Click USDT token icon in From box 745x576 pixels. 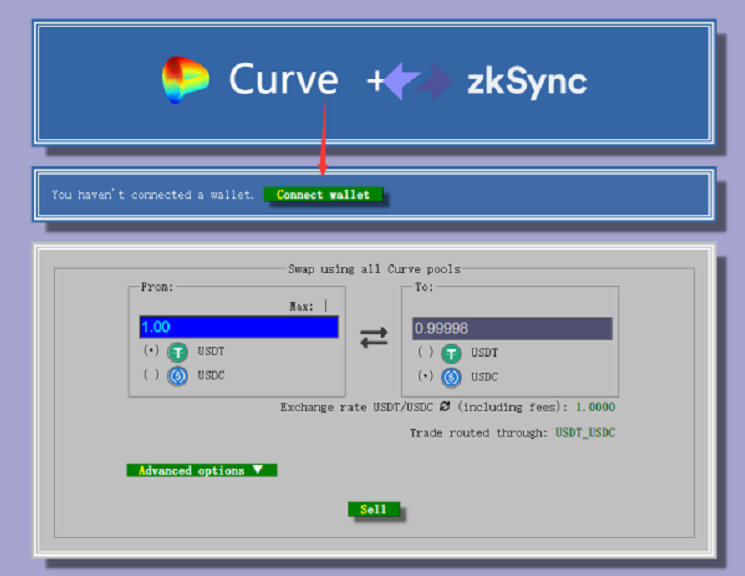coord(178,352)
